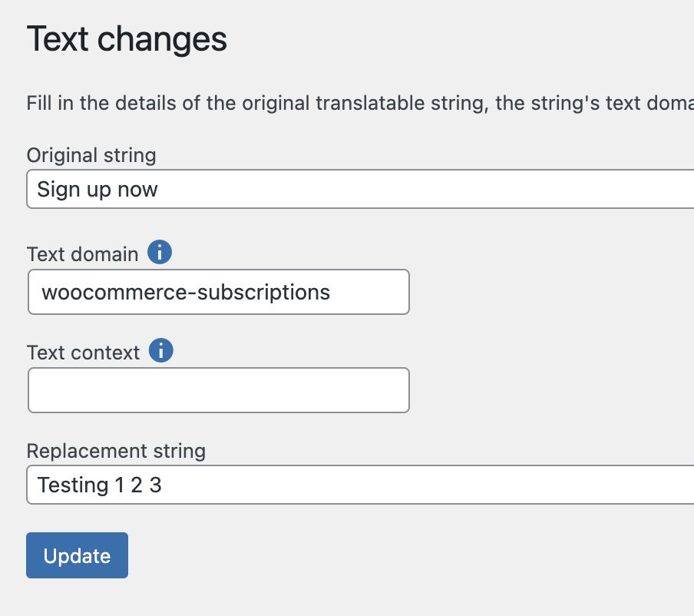Click the Original string label

tap(91, 155)
